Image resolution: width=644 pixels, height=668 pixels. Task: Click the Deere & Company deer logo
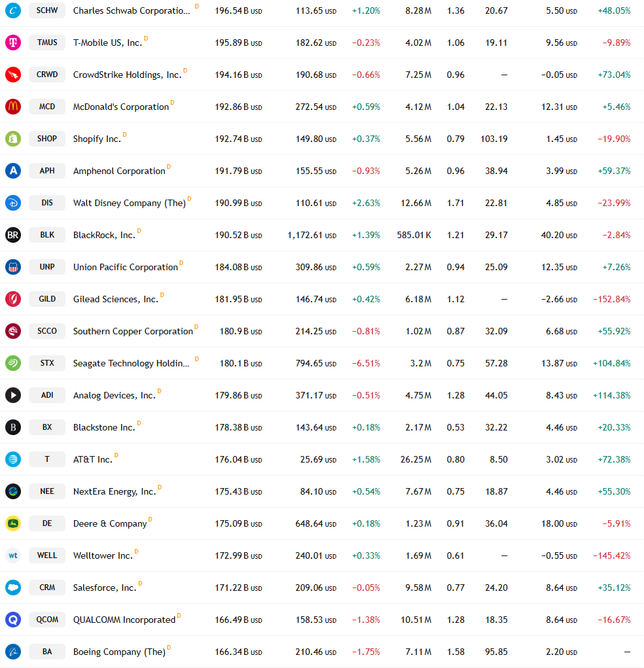[13, 523]
